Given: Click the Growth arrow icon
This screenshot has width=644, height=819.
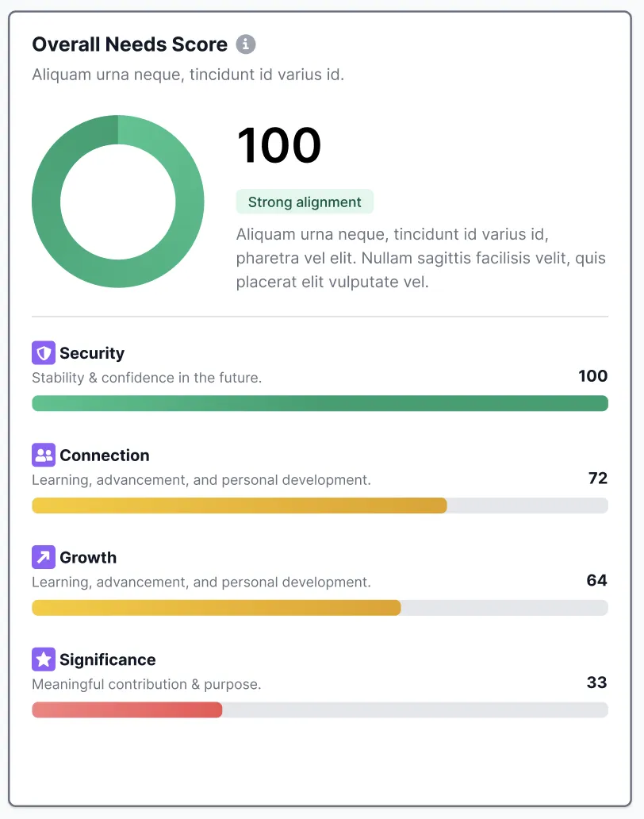Looking at the screenshot, I should click(x=44, y=557).
